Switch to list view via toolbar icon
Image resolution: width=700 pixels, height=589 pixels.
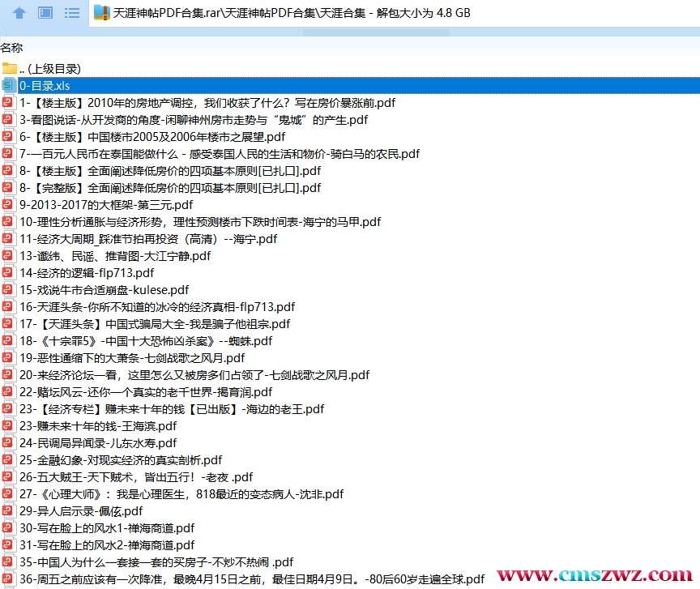click(72, 12)
